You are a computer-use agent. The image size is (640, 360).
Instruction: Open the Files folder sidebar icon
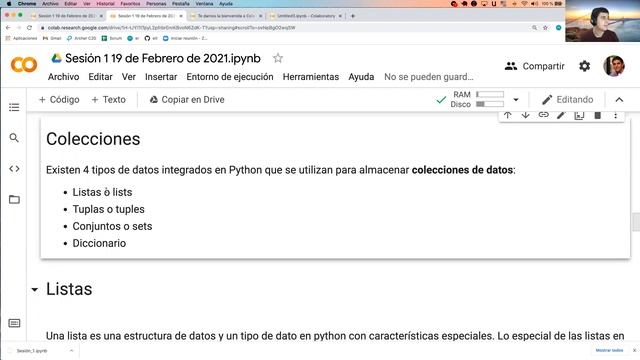[x=14, y=199]
